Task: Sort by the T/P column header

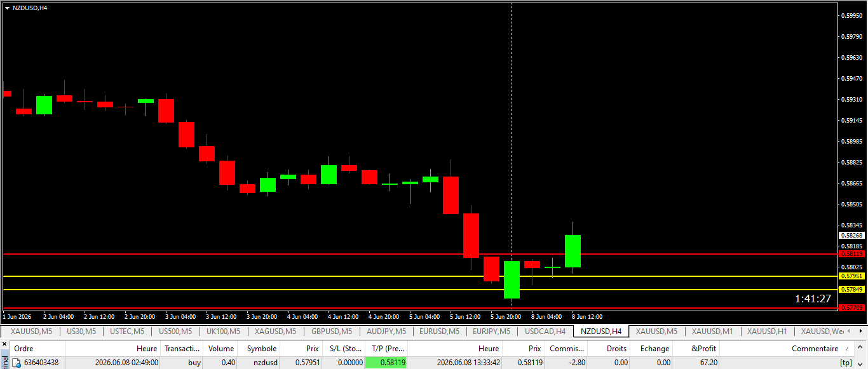Action: click(386, 349)
